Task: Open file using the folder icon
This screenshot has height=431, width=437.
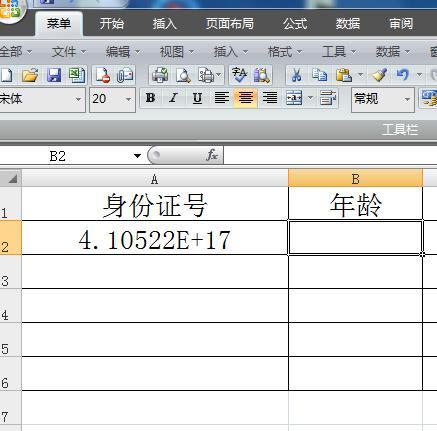Action: 30,75
